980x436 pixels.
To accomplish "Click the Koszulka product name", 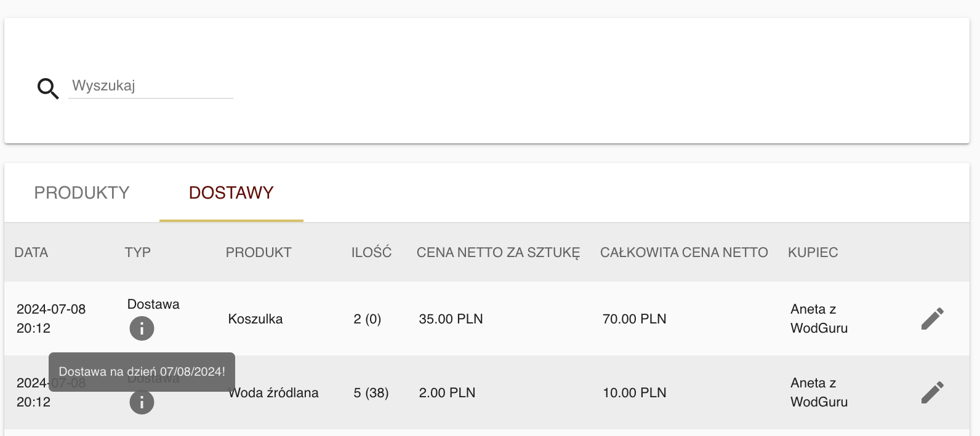I will click(255, 319).
